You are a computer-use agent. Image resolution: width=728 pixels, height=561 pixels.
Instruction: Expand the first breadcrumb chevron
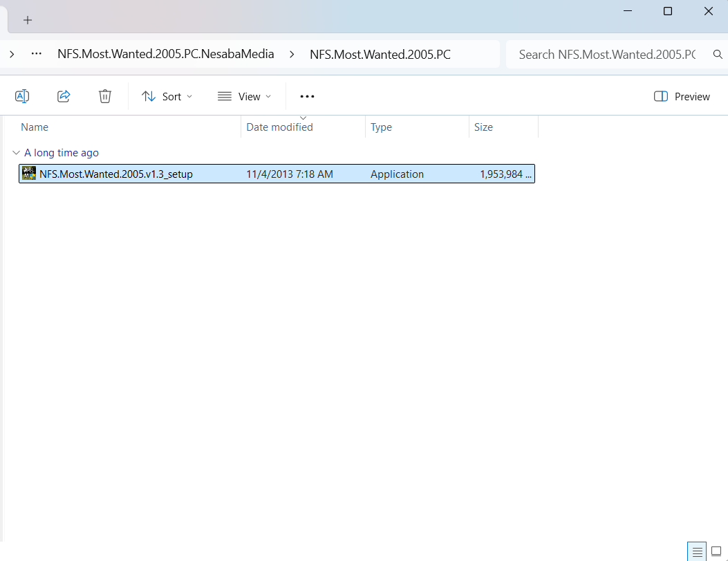(x=12, y=55)
